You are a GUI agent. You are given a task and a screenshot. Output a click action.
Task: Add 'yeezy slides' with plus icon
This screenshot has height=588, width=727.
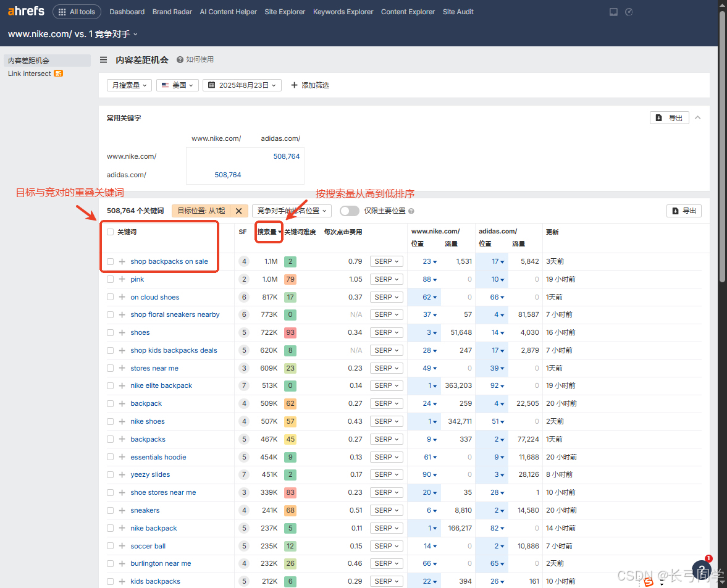[x=122, y=475]
